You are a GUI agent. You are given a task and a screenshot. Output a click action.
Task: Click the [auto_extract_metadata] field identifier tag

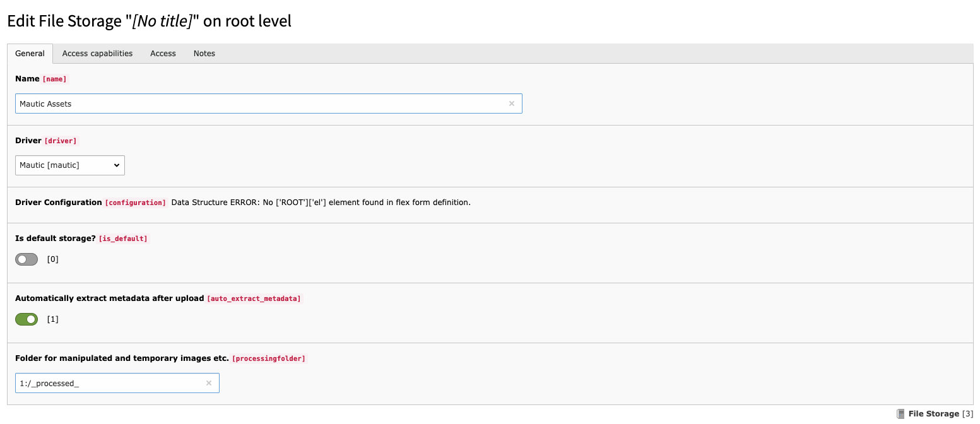tap(254, 298)
